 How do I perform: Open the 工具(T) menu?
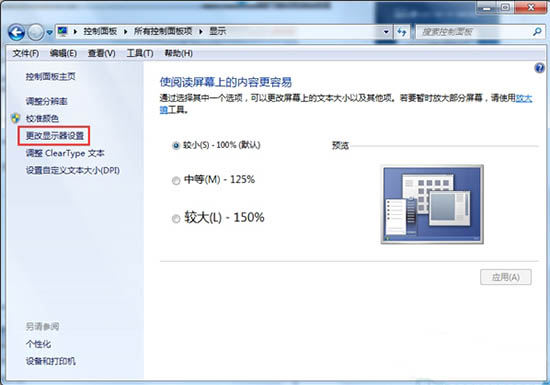(140, 53)
